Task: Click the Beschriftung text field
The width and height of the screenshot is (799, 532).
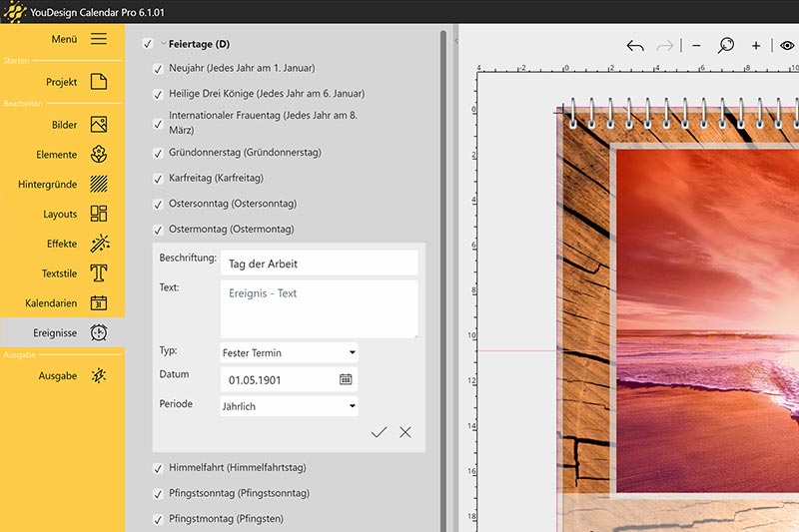Action: click(319, 264)
